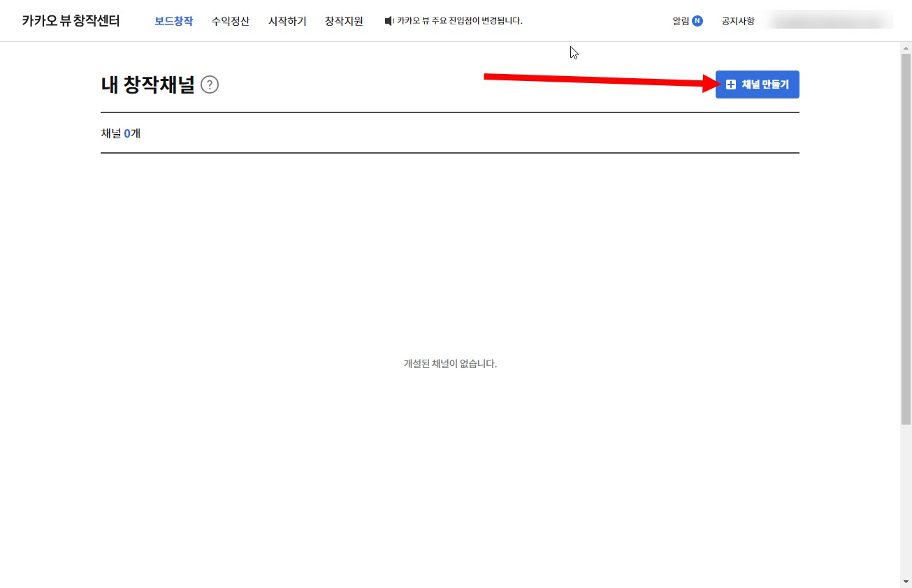The width and height of the screenshot is (912, 588).
Task: Click the 카카오 뷰 창작센터 logo
Action: (71, 21)
